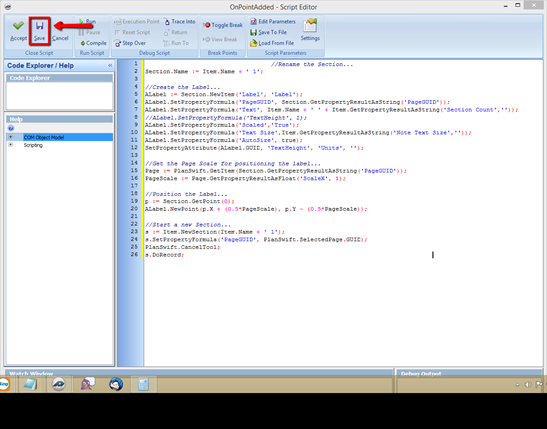Open Edit Parameters

tap(273, 21)
